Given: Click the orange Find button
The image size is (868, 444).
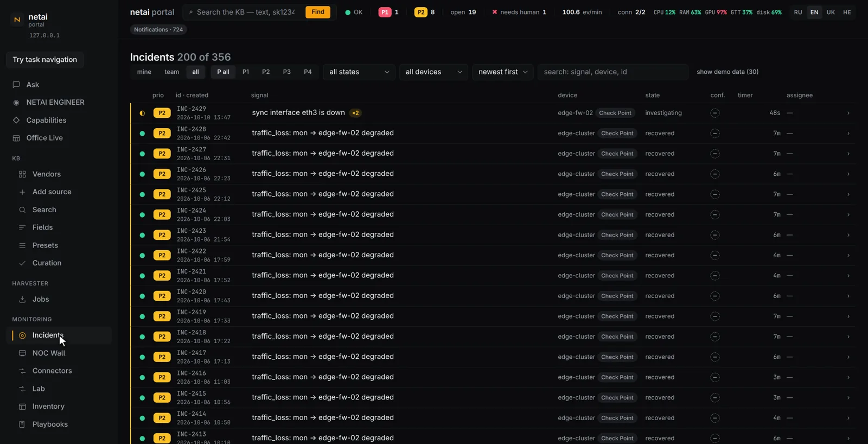Looking at the screenshot, I should coord(318,12).
